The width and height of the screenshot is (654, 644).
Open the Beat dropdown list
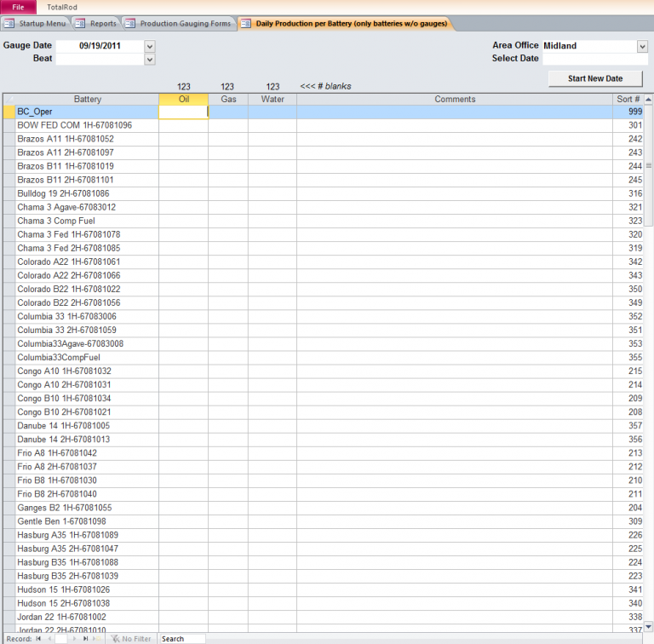click(x=150, y=59)
